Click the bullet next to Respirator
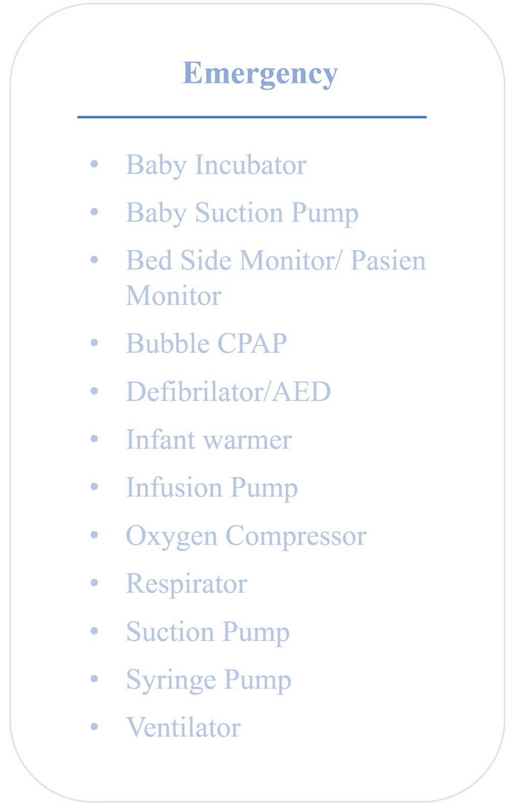This screenshot has width=516, height=812. tap(94, 583)
